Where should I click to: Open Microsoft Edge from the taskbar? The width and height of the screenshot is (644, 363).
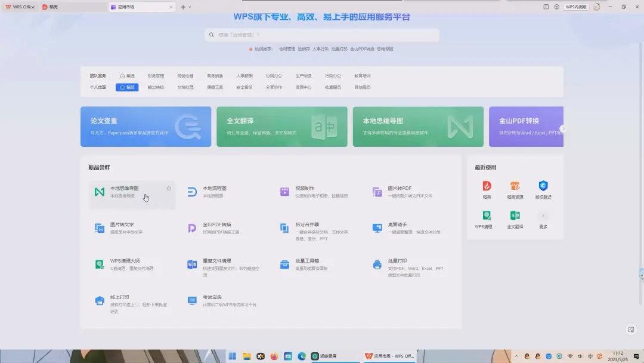(x=302, y=356)
